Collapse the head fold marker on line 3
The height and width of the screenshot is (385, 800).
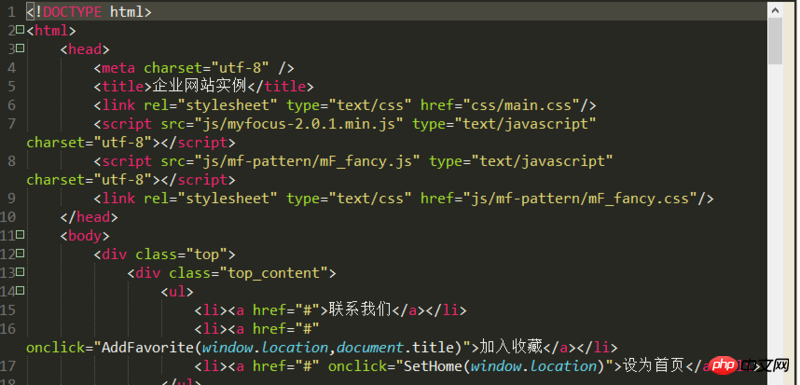click(x=20, y=49)
